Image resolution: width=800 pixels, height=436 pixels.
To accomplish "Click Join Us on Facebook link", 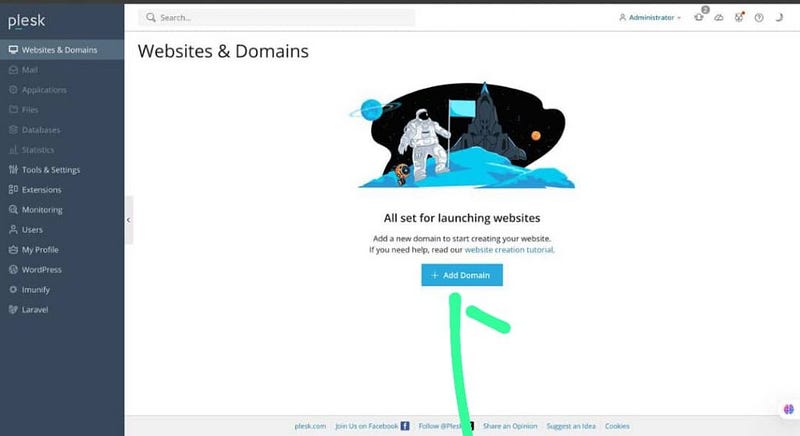I will click(366, 426).
